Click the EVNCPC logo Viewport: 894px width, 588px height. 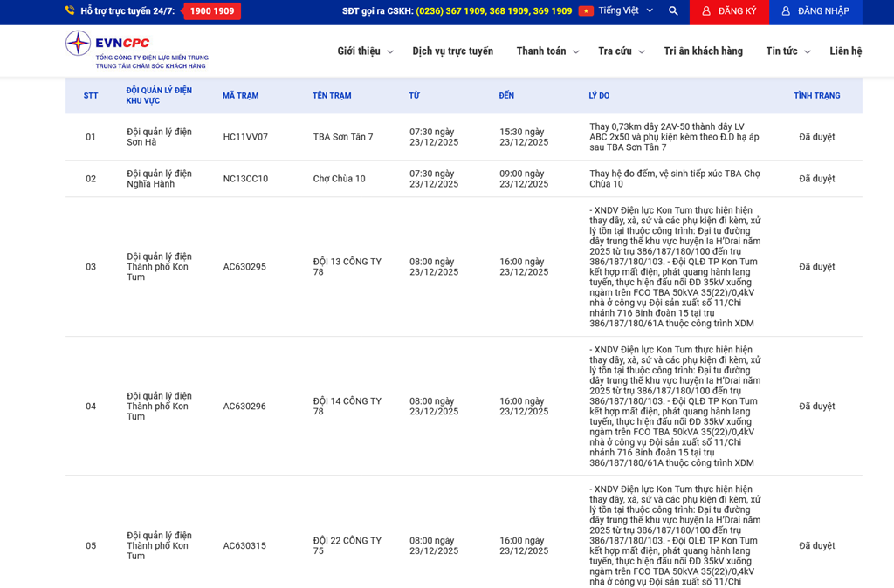coord(136,51)
